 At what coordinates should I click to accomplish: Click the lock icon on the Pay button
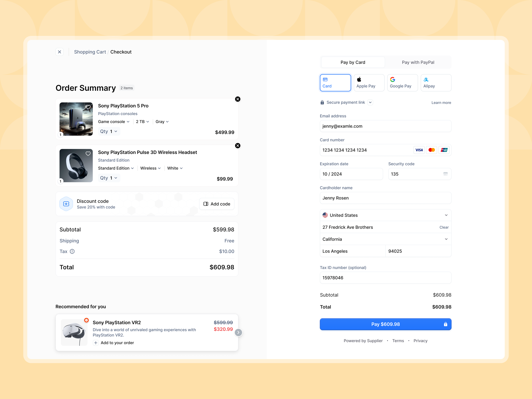point(446,324)
